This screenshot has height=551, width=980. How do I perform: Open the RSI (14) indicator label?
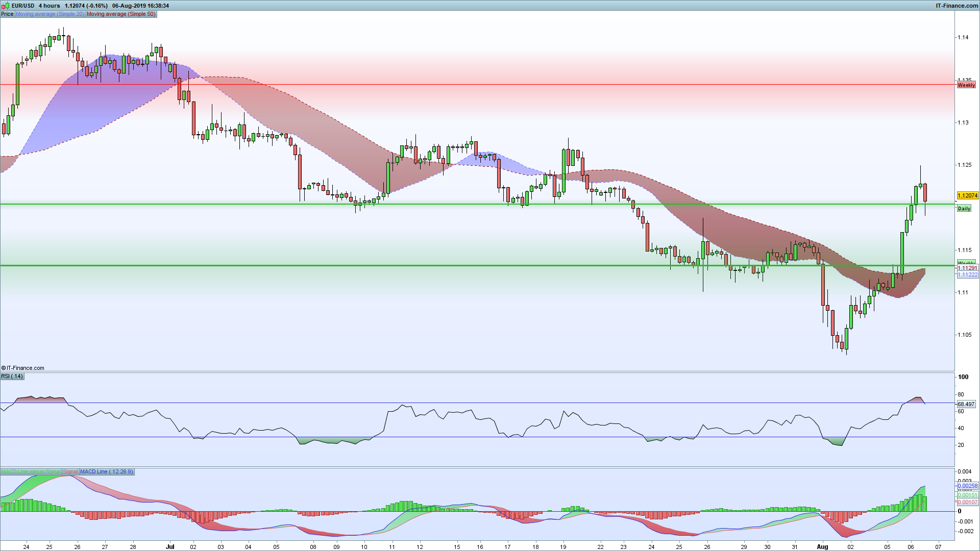coord(12,376)
